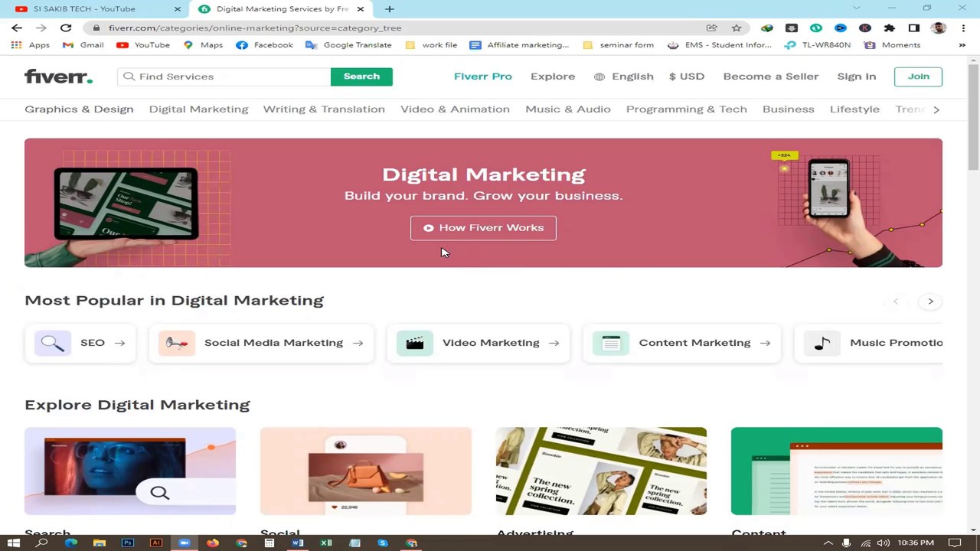Click the Find Services search field

point(224,77)
